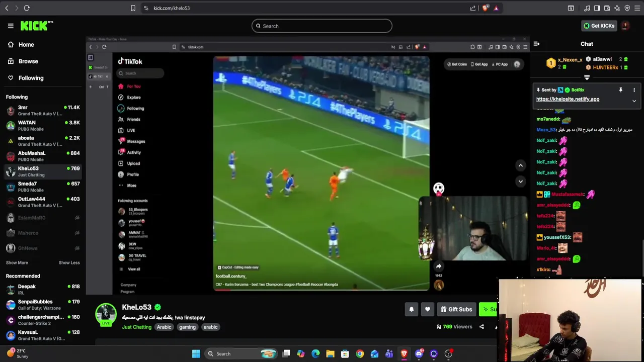The image size is (644, 362).
Task: Open the Leo AI sparkle icon
Action: tap(617, 8)
